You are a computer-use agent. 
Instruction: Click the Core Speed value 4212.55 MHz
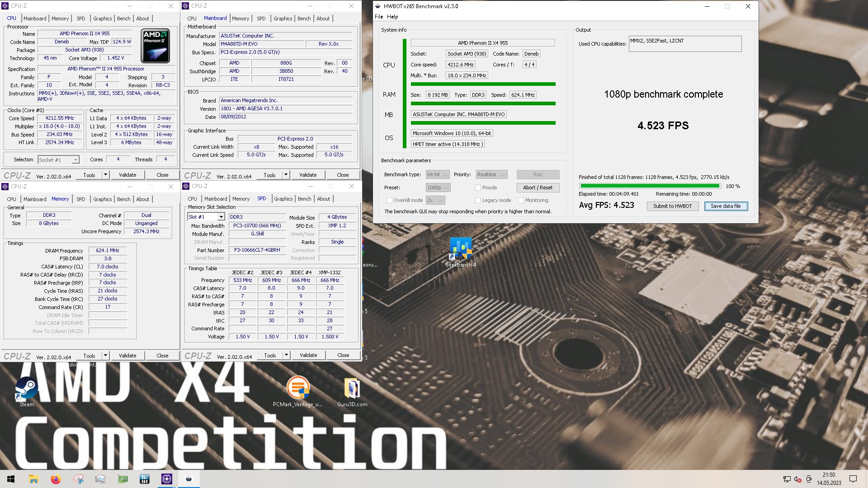(59, 118)
